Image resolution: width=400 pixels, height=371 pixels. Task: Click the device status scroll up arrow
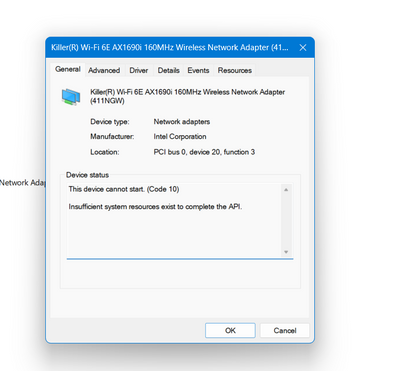point(286,190)
